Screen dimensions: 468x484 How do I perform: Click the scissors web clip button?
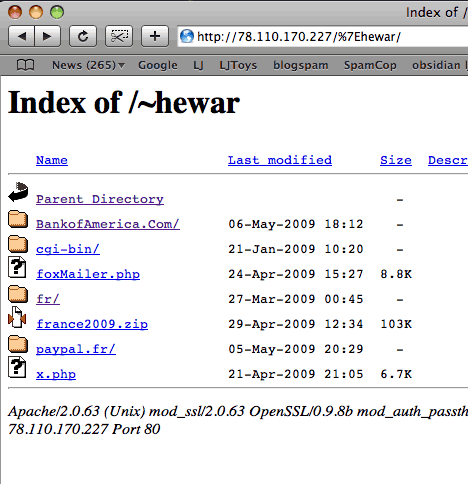coord(119,36)
